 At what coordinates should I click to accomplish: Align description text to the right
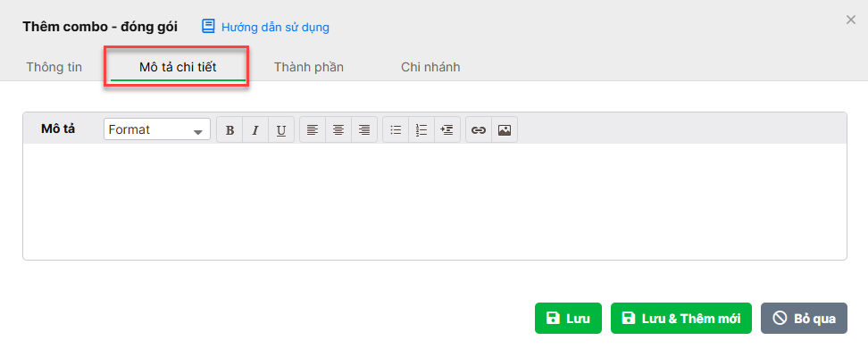pyautogui.click(x=364, y=130)
